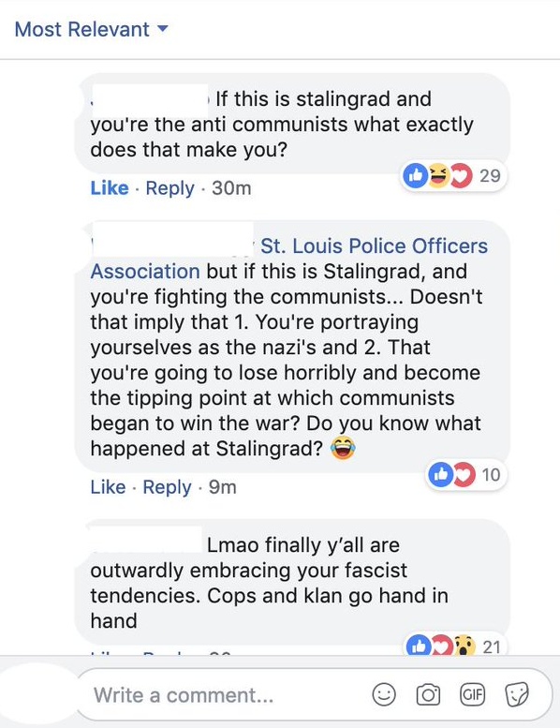Open the sticker picker
Viewport: 560px width, 728px height.
click(x=516, y=694)
